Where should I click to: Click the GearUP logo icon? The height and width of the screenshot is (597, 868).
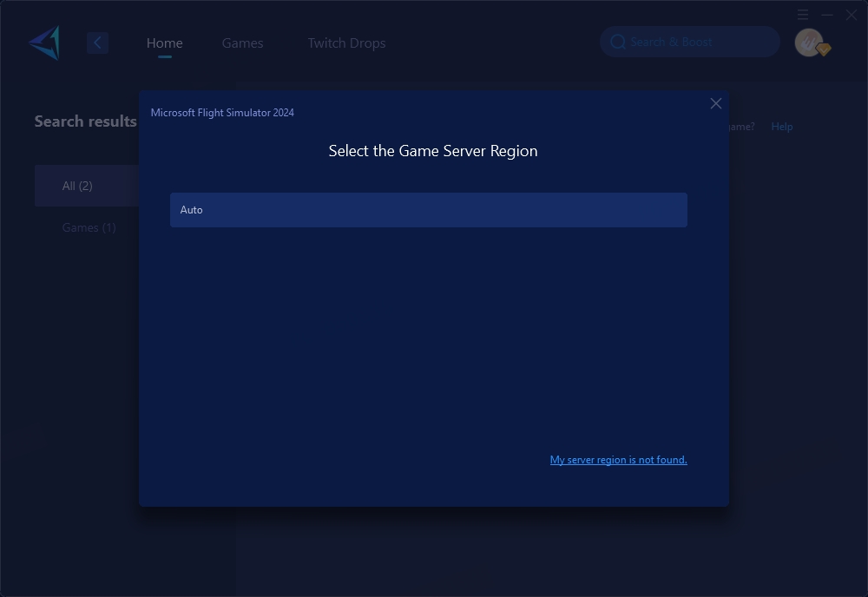pyautogui.click(x=44, y=43)
